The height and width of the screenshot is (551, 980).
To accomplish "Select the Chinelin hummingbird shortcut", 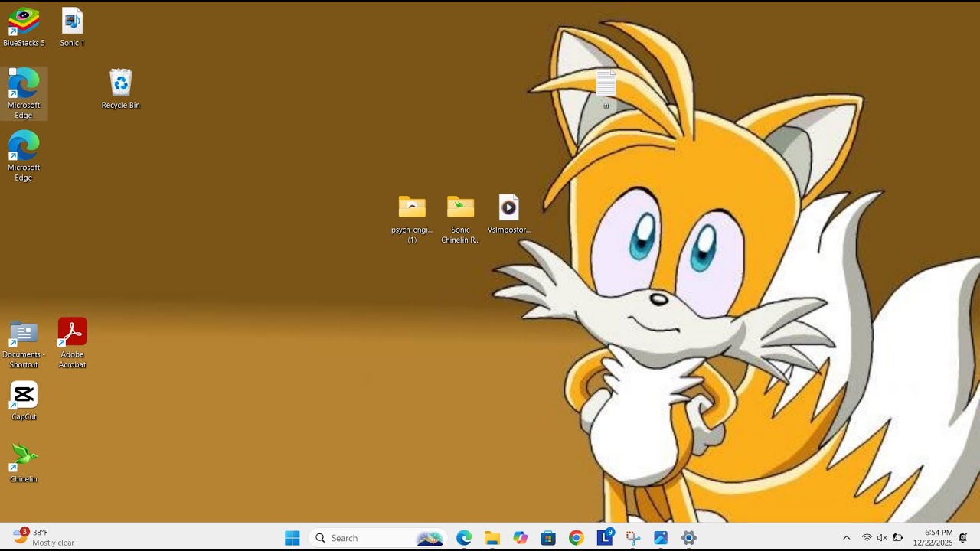I will point(24,463).
